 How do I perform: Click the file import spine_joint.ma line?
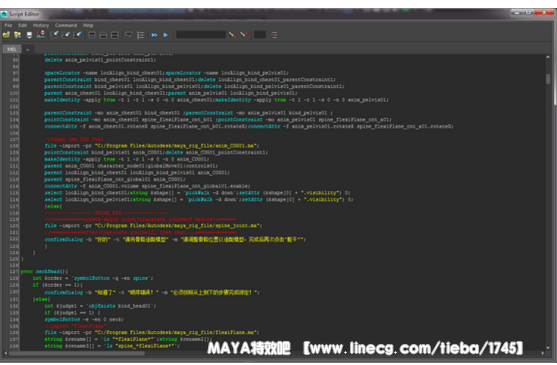[x=153, y=225]
